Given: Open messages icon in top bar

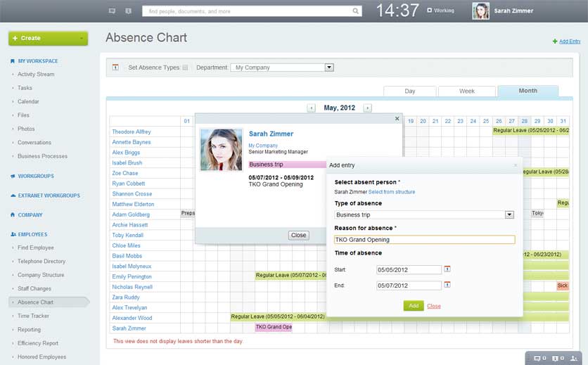Looking at the screenshot, I should point(112,11).
